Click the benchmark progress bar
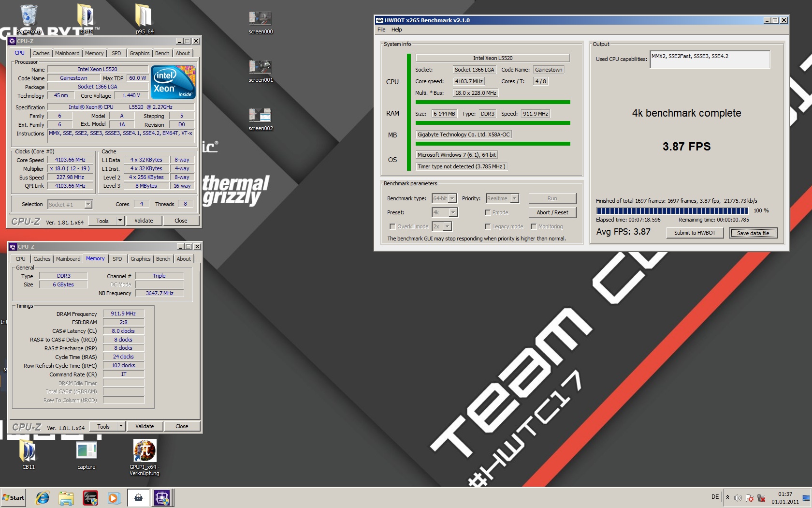Viewport: 812px width, 508px height. tap(672, 210)
